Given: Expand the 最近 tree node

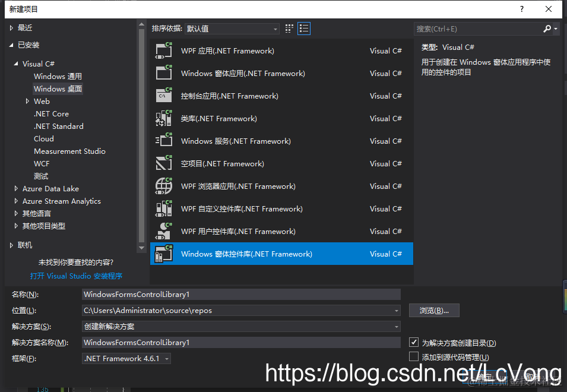Looking at the screenshot, I should tap(11, 28).
